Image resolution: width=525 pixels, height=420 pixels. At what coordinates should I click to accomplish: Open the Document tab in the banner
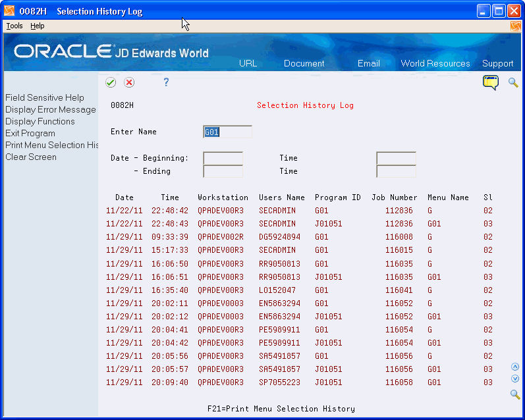[304, 64]
